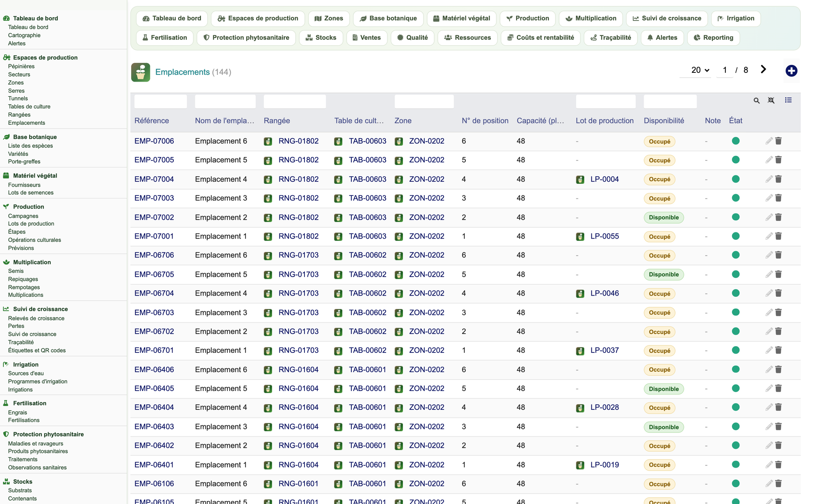Screen dimensions: 815x504
Task: Open the 20 rows-per-page dropdown
Action: (700, 70)
